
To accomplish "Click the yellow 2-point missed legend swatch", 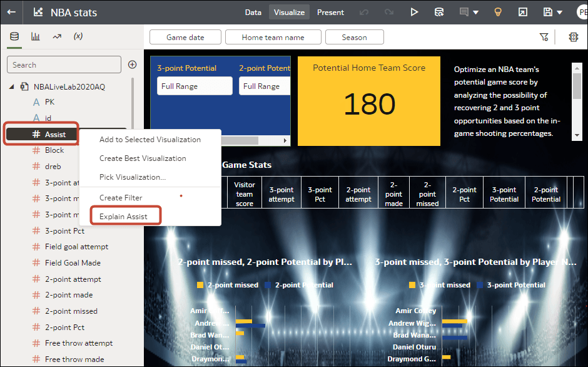I will 200,285.
